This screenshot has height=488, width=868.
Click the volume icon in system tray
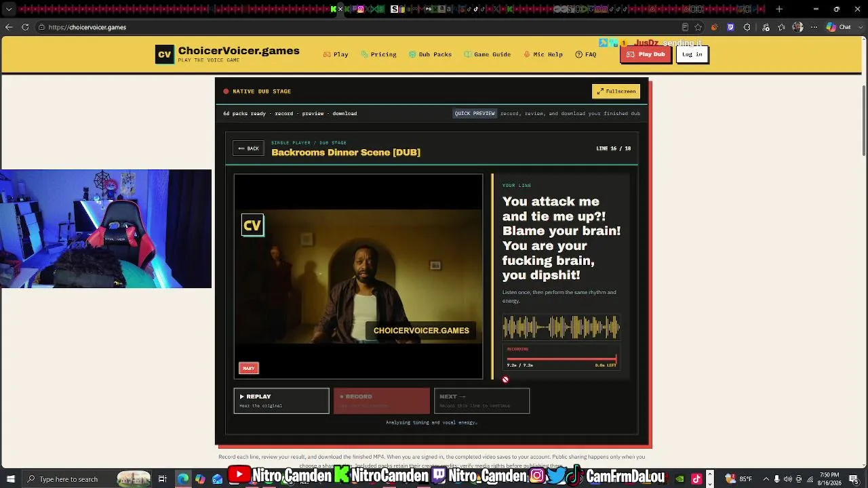pyautogui.click(x=787, y=479)
